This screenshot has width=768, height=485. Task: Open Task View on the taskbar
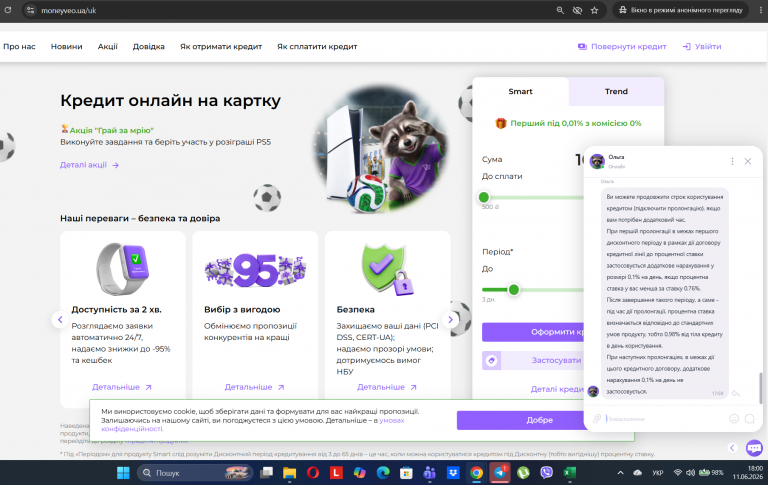click(266, 473)
